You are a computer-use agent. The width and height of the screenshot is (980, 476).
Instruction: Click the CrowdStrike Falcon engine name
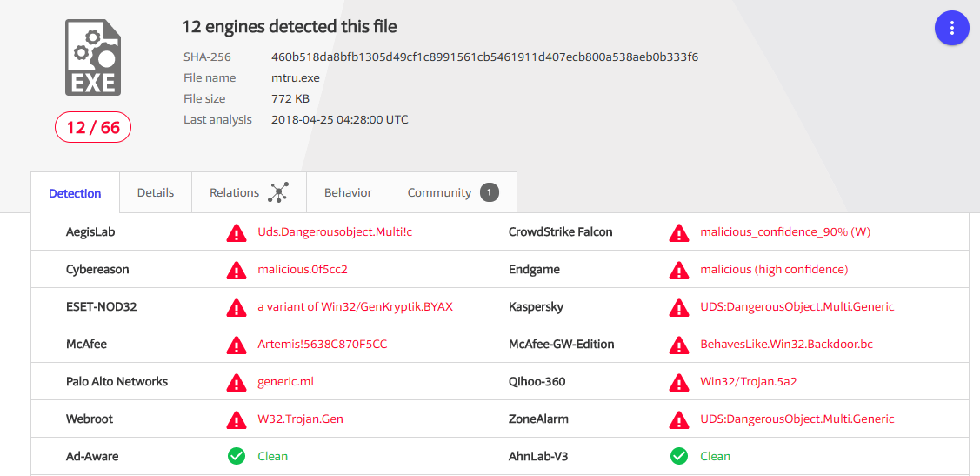(x=561, y=232)
